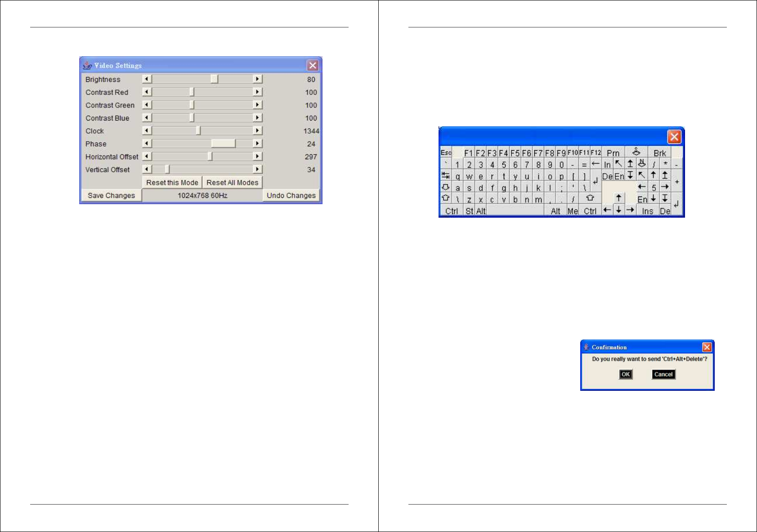Click the Prn (Print Screen) key
Image resolution: width=757 pixels, height=532 pixels.
pyautogui.click(x=613, y=152)
